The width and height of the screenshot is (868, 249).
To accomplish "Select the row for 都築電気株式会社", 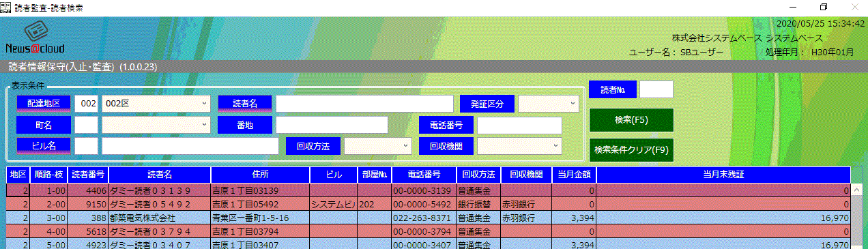I will pos(429,218).
